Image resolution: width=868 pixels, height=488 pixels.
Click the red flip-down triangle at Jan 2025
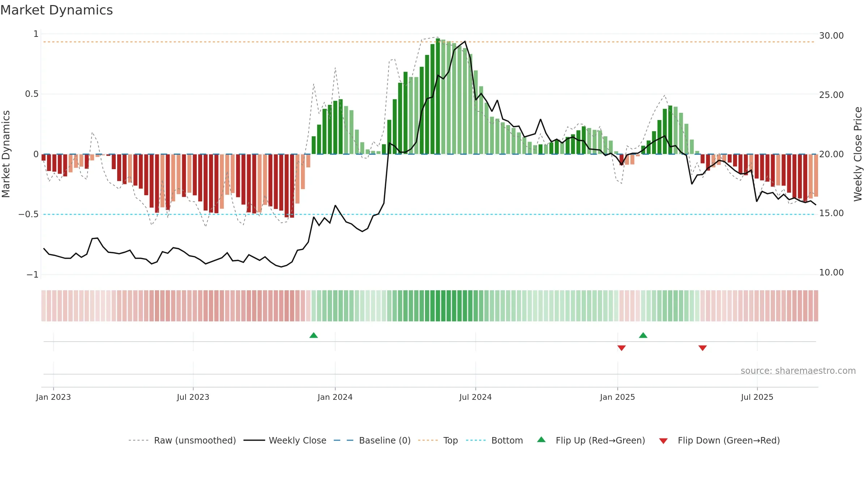[622, 348]
